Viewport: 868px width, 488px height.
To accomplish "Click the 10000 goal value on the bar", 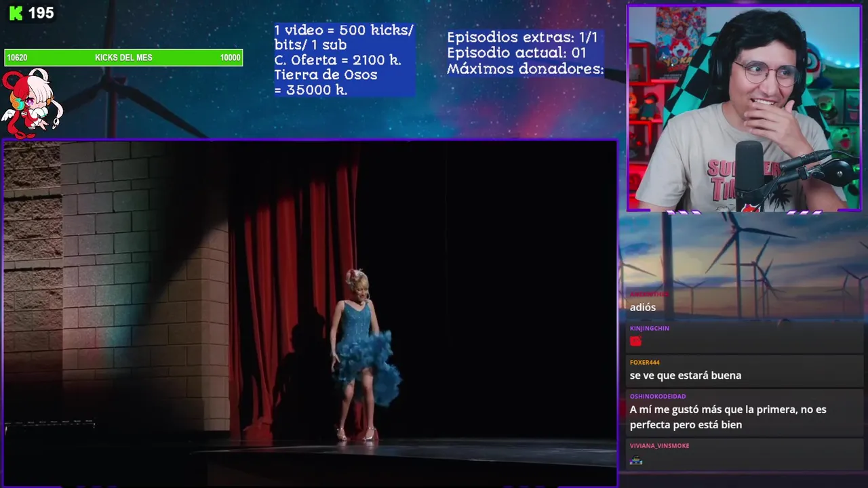I will coord(231,58).
